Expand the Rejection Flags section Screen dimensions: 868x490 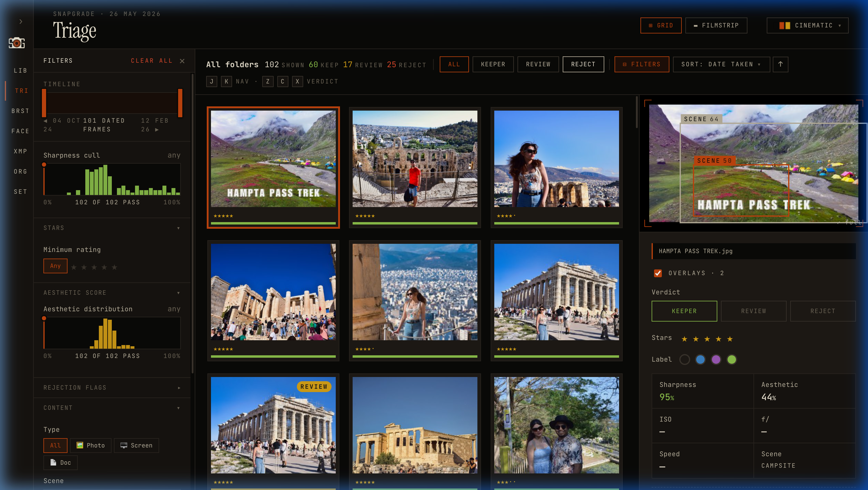point(112,388)
